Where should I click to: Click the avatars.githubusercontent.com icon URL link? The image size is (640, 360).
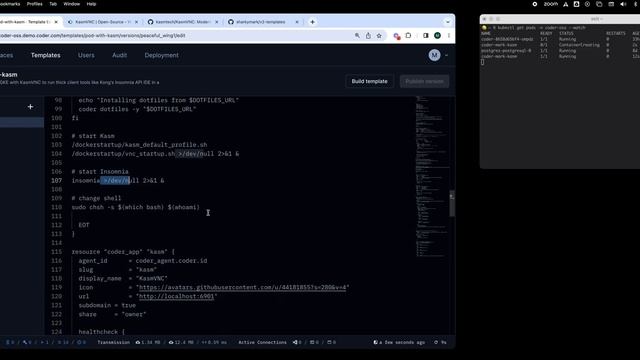coord(243,287)
